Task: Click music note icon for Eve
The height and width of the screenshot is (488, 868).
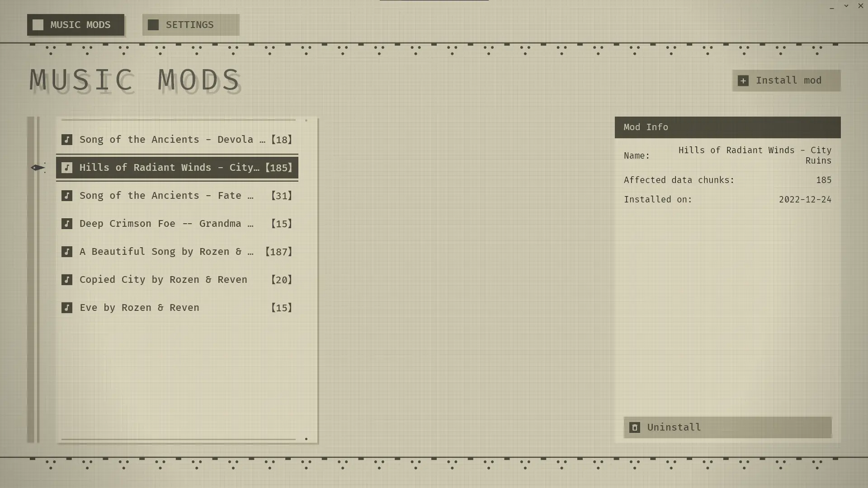Action: (67, 308)
